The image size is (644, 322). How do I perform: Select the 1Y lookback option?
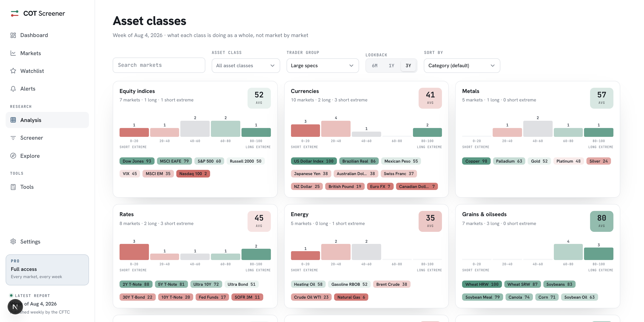(x=391, y=66)
